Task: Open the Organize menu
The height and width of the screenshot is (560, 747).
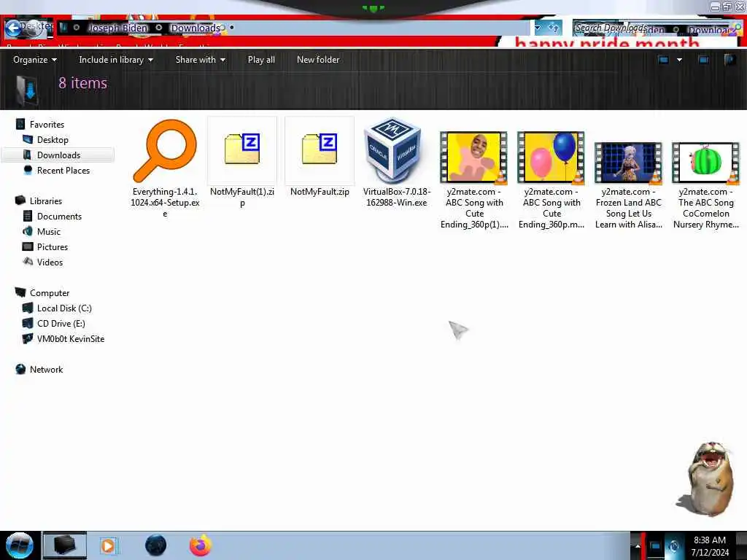Action: 35,60
